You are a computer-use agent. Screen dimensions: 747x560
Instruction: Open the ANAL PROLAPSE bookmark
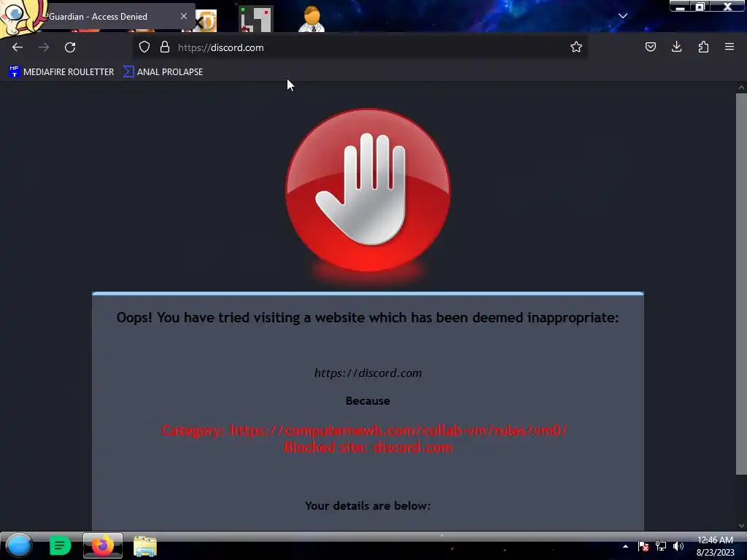[x=163, y=72]
